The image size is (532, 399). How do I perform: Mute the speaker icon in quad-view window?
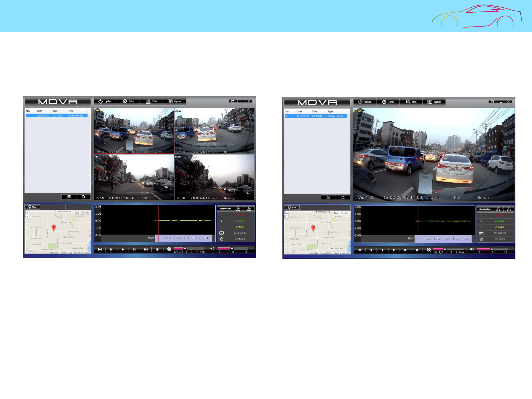212,249
